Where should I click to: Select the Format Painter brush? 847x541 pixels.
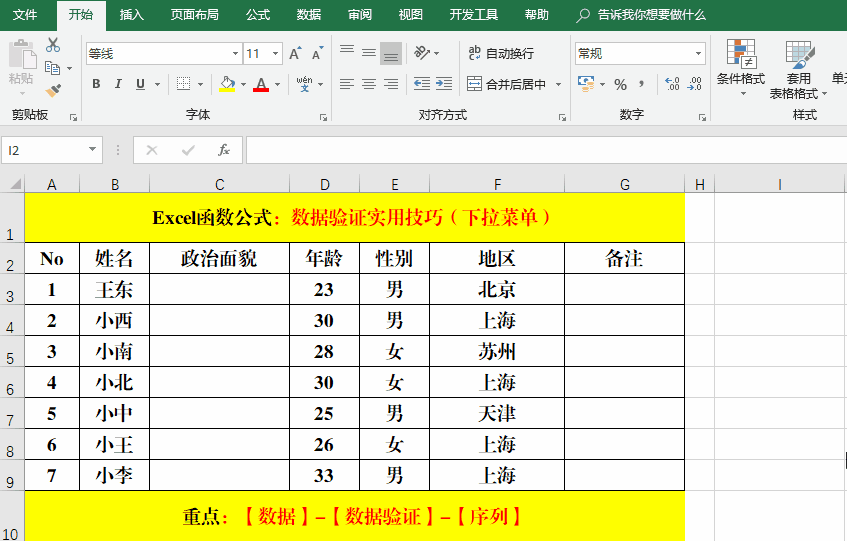[x=53, y=90]
